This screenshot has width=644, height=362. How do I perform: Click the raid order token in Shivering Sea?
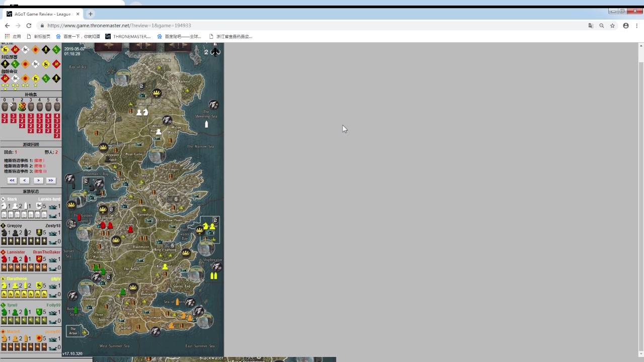click(x=214, y=105)
